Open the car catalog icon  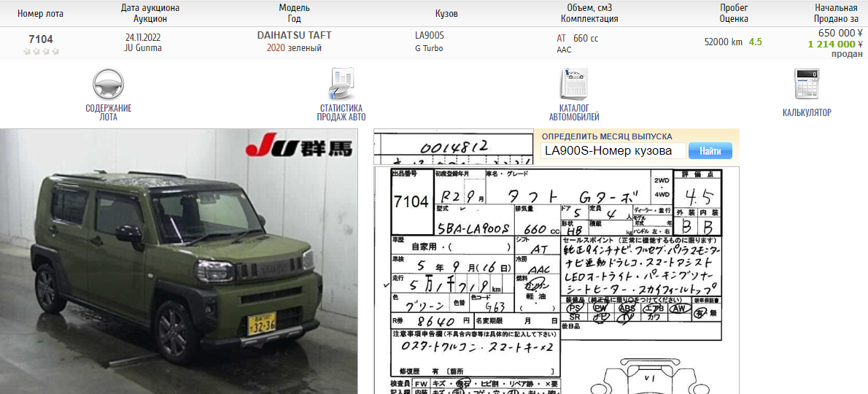click(x=573, y=84)
